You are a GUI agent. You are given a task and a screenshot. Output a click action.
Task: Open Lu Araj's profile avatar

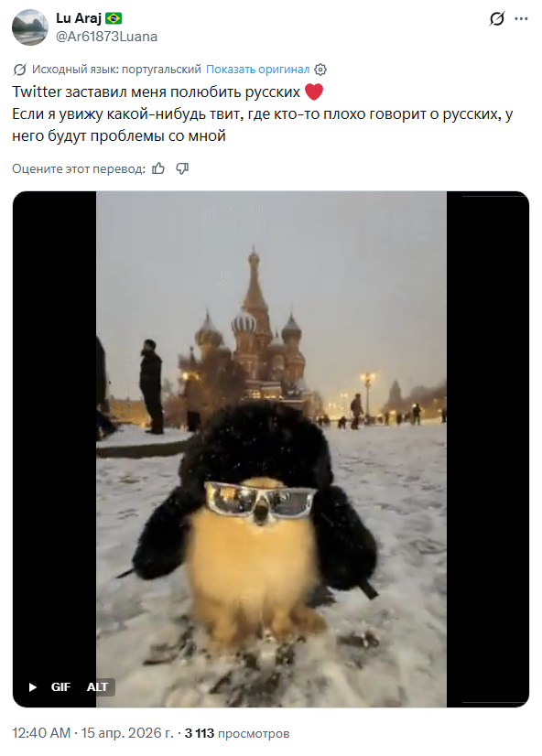30,27
